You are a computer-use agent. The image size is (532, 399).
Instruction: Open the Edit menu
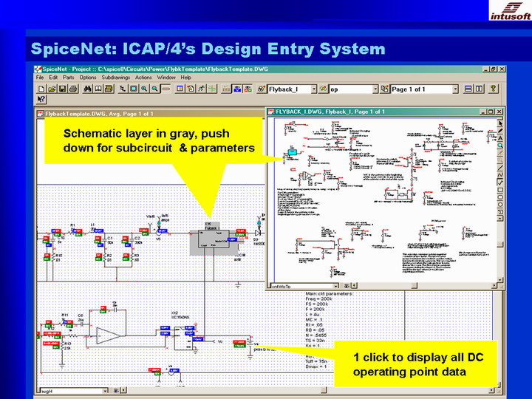(53, 78)
